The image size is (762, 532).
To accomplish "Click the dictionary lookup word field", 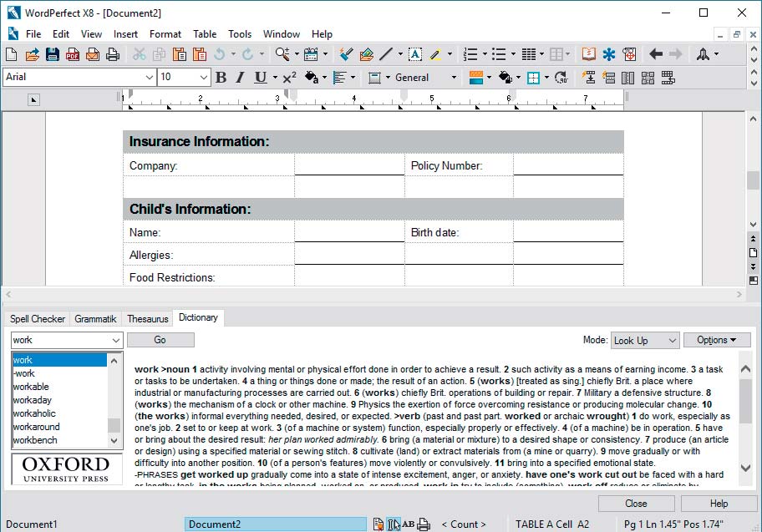I will 61,340.
